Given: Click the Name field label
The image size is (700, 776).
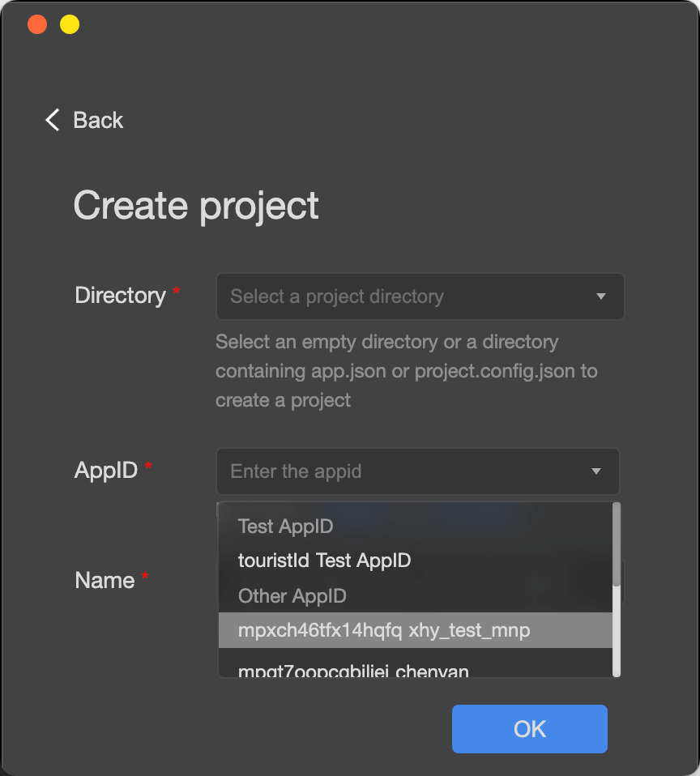Looking at the screenshot, I should (x=105, y=580).
